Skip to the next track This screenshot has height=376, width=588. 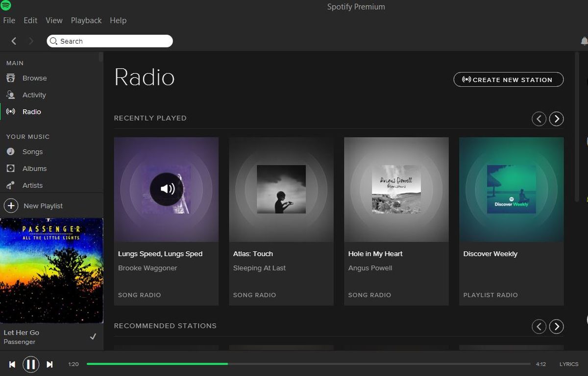tap(49, 364)
